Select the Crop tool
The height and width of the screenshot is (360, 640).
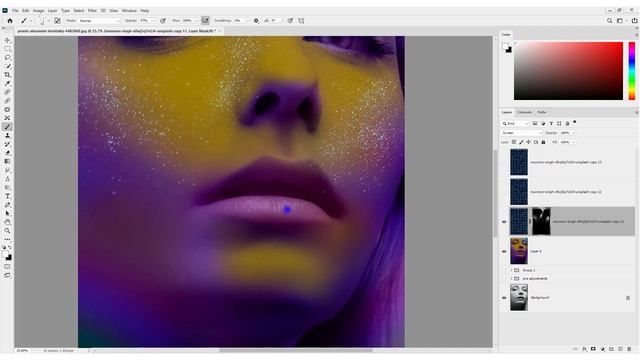coord(7,75)
